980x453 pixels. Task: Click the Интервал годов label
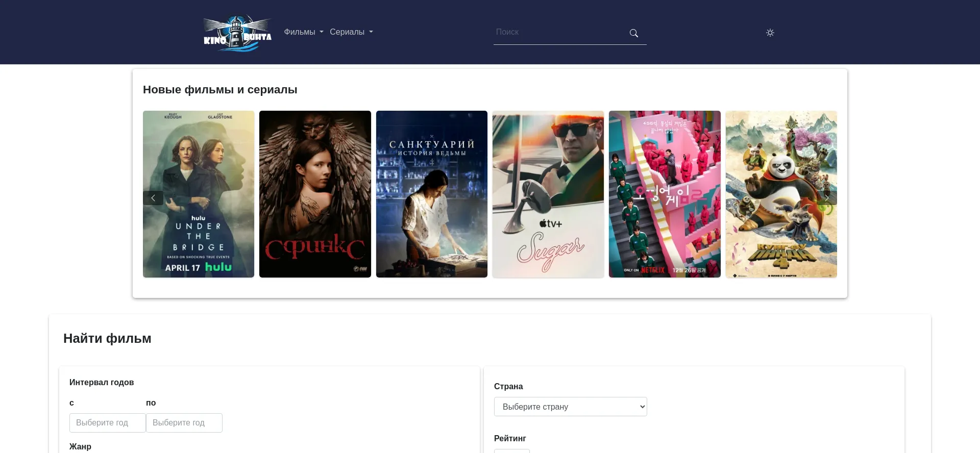(102, 382)
